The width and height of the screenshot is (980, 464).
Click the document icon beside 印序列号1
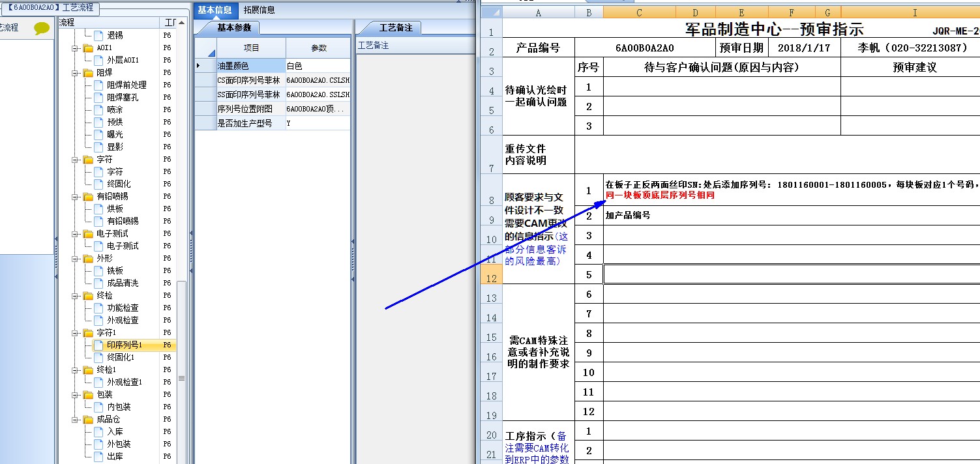click(98, 345)
